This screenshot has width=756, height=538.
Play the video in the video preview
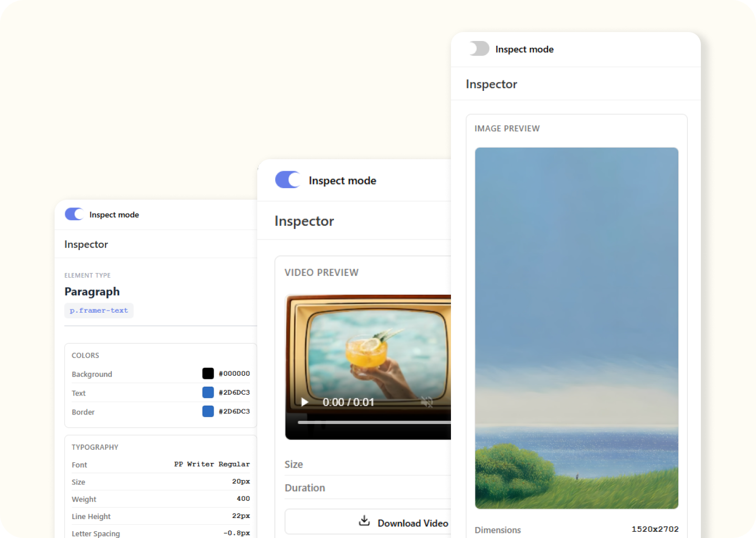pos(304,402)
